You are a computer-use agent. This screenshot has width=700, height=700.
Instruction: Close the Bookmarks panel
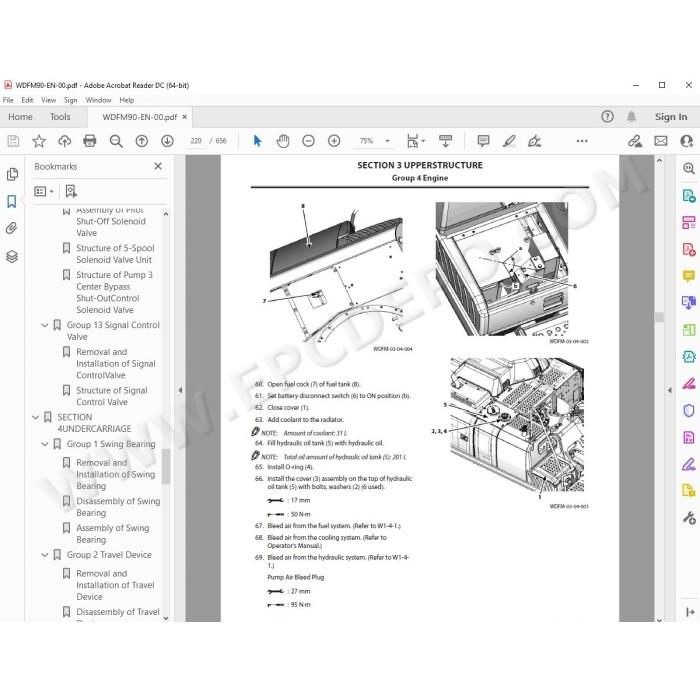click(x=158, y=166)
